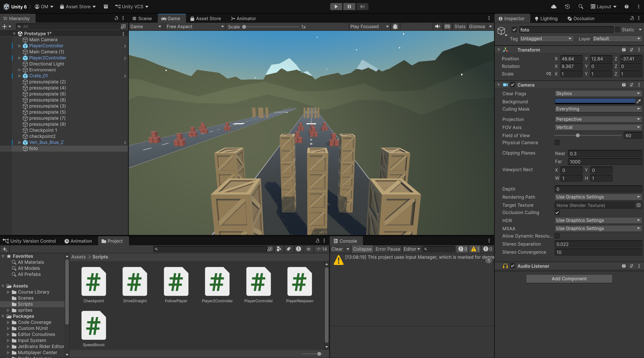Click the Frame Debugger bug icon
The image size is (644, 358).
tap(395, 26)
